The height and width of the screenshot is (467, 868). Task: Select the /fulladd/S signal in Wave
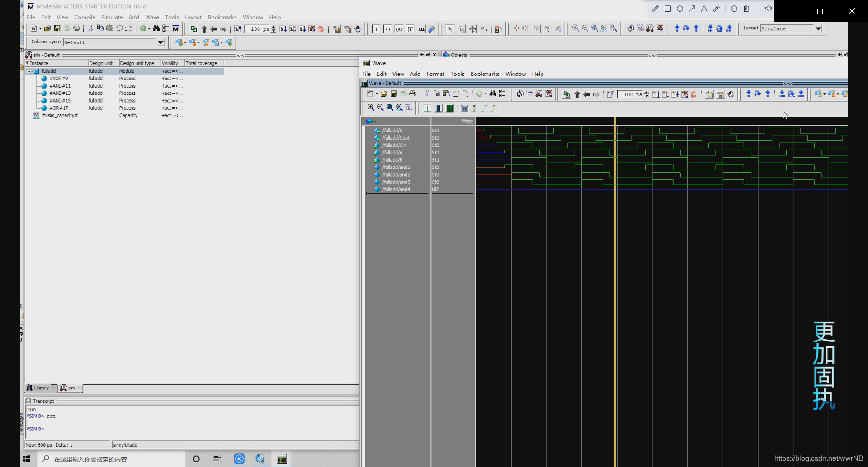point(392,131)
